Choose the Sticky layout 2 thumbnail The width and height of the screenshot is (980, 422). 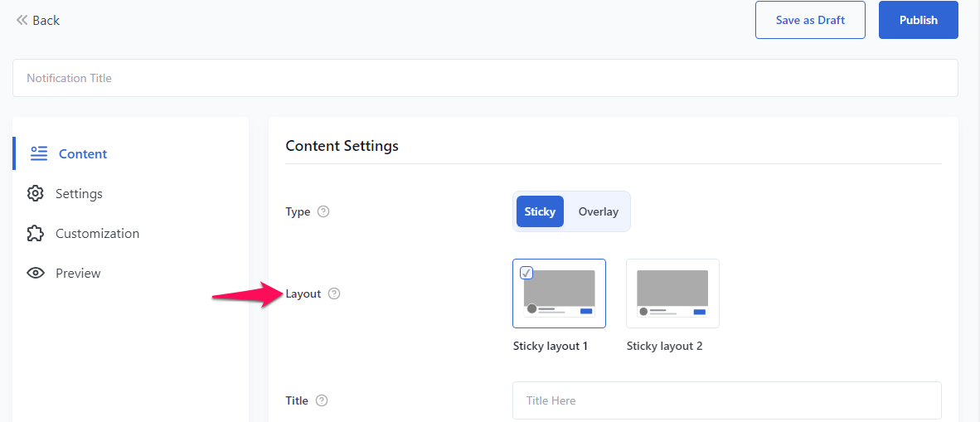coord(672,293)
